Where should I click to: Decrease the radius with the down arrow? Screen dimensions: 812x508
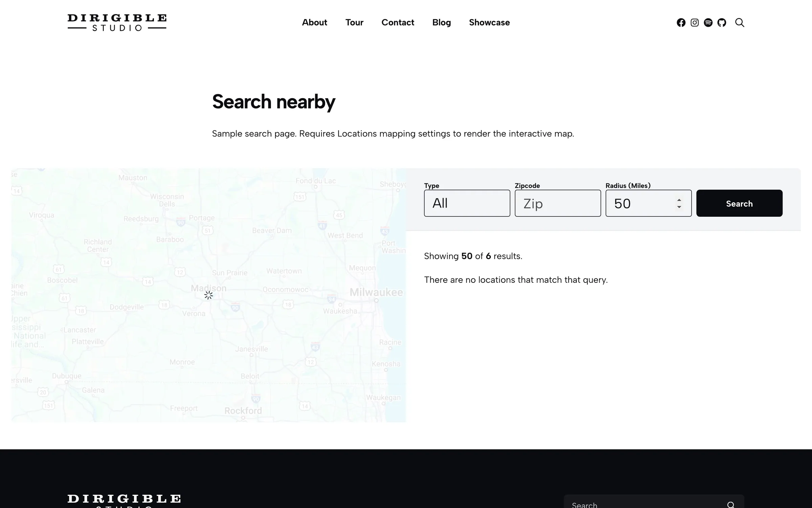pos(679,207)
